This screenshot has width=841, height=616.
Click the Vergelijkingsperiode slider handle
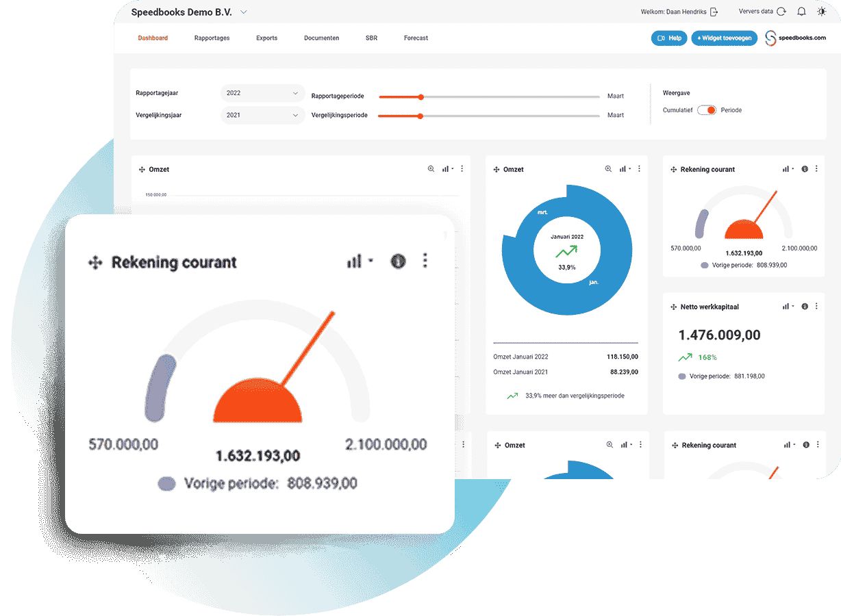[x=420, y=116]
